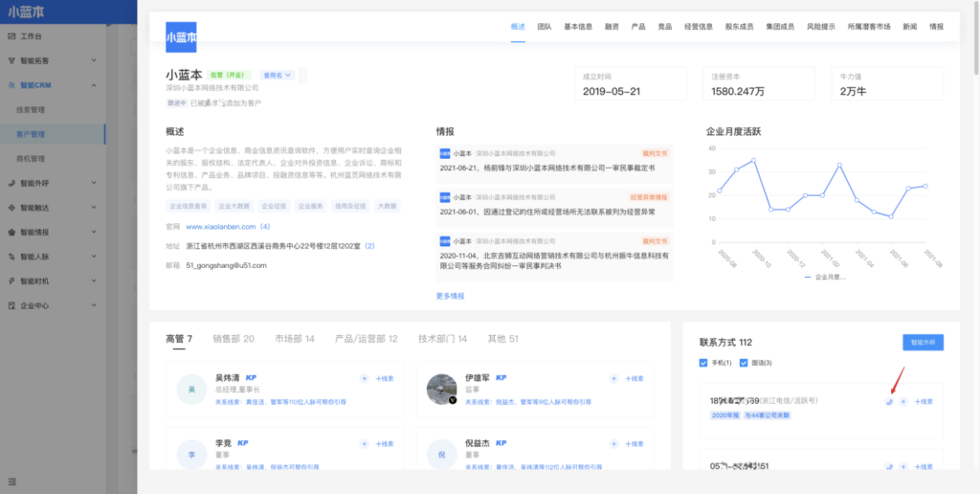Switch to the 基本信息 tab

coord(578,27)
